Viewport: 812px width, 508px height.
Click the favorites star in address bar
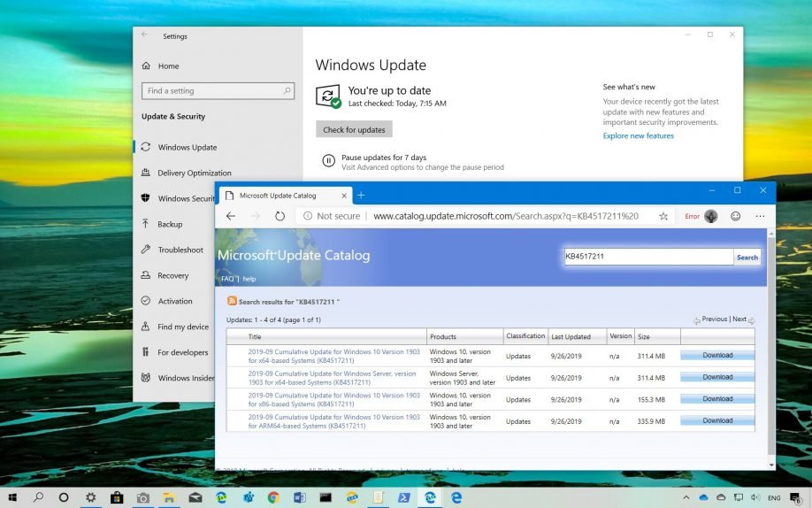click(x=663, y=216)
